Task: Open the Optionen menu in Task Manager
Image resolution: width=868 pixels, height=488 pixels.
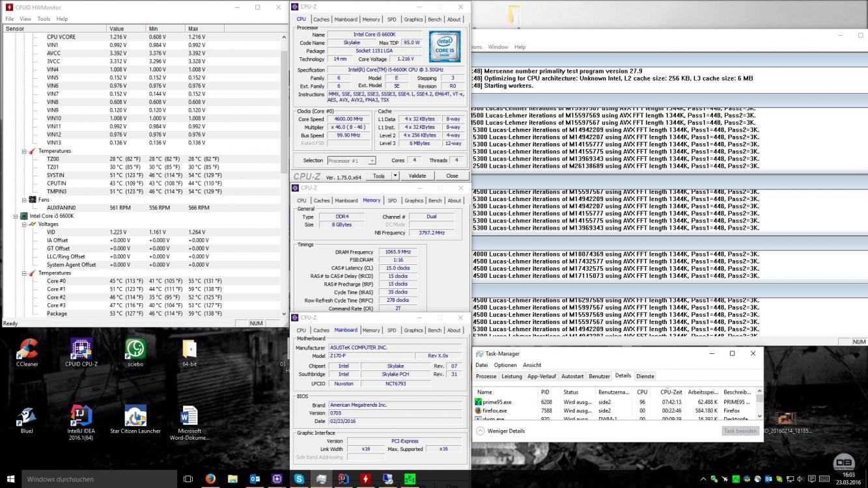Action: [505, 365]
